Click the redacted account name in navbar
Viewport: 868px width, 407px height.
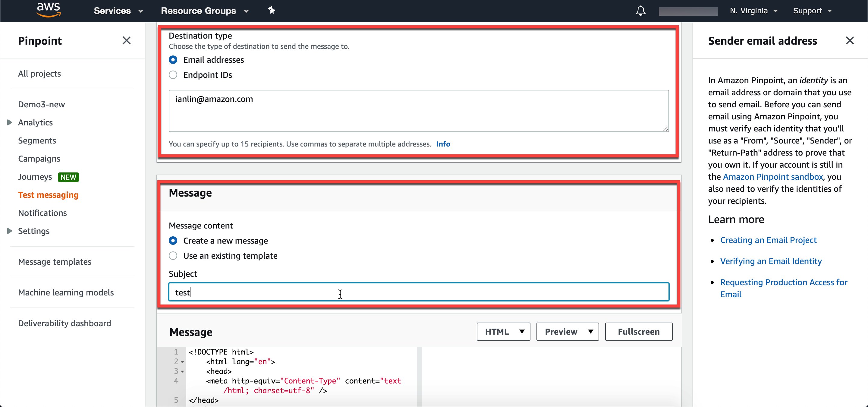pyautogui.click(x=688, y=11)
